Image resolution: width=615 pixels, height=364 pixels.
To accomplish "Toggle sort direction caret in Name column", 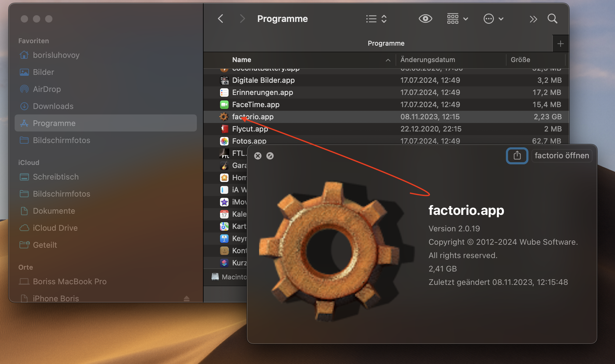I will (388, 60).
